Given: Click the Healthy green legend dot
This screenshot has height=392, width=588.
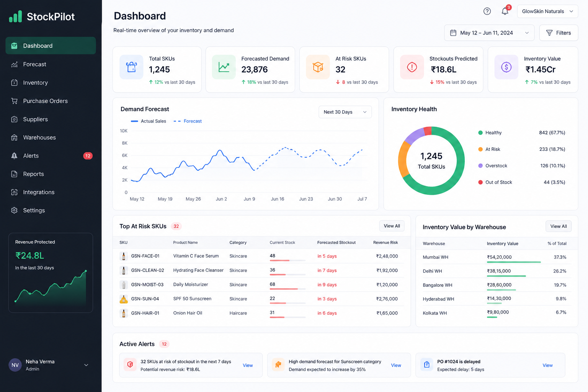Looking at the screenshot, I should pyautogui.click(x=480, y=133).
